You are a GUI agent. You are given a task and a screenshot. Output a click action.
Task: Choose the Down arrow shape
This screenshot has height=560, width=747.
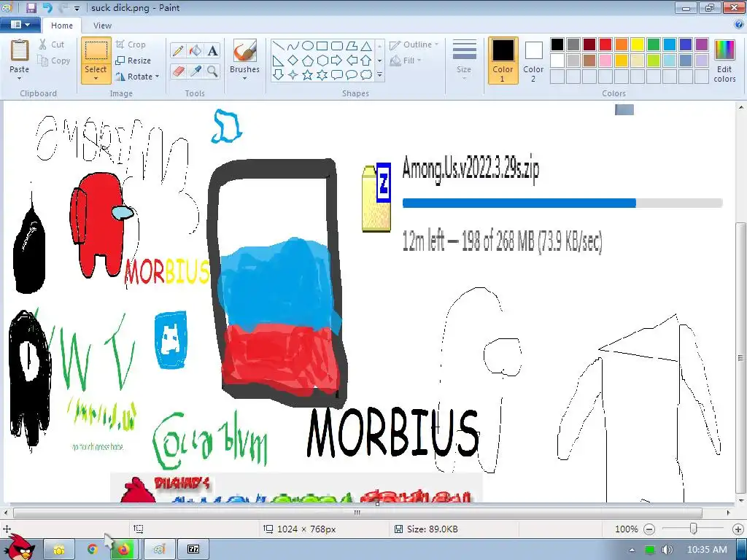coord(279,75)
